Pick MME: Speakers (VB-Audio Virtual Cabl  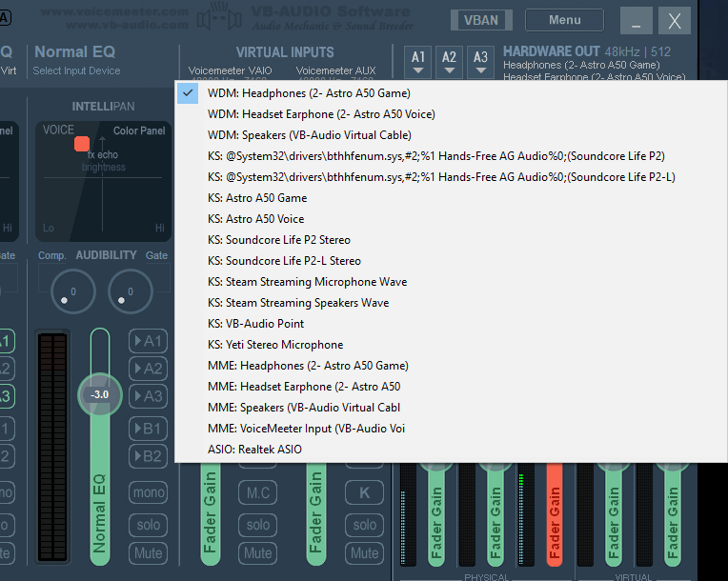[451, 408]
